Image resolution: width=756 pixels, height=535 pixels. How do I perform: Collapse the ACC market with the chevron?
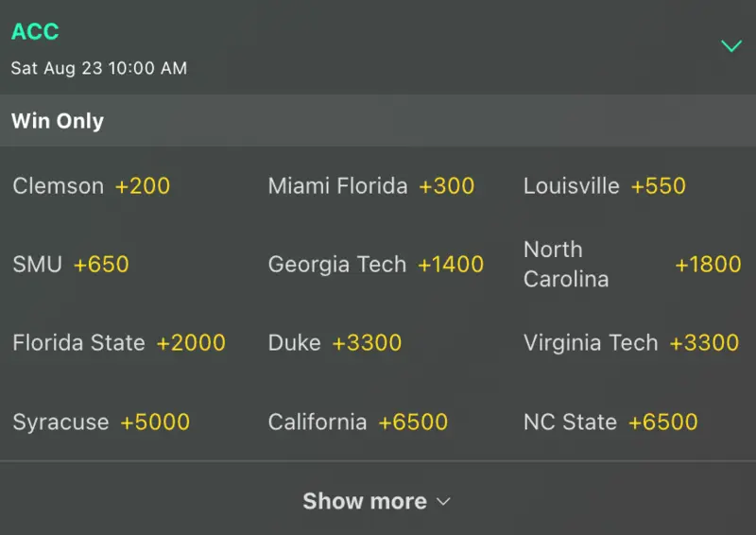(730, 45)
